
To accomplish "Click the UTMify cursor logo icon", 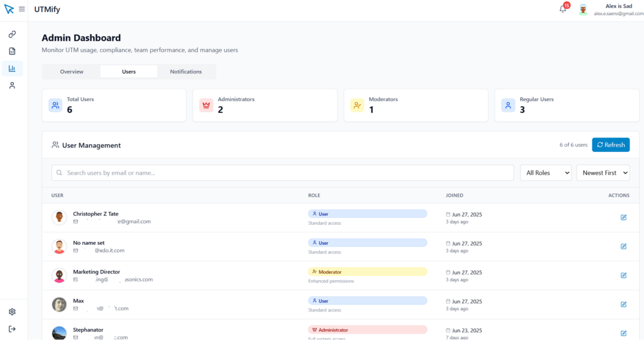I will 9,9.
